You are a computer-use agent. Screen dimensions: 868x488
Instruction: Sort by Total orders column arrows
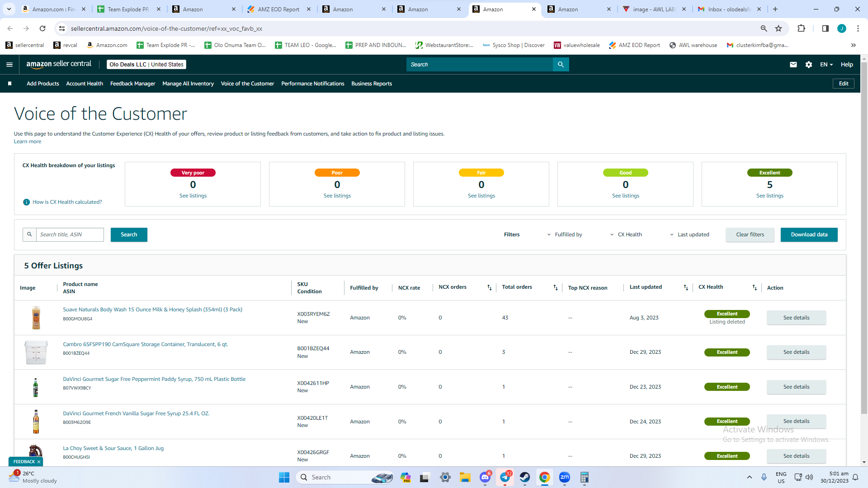pyautogui.click(x=556, y=287)
